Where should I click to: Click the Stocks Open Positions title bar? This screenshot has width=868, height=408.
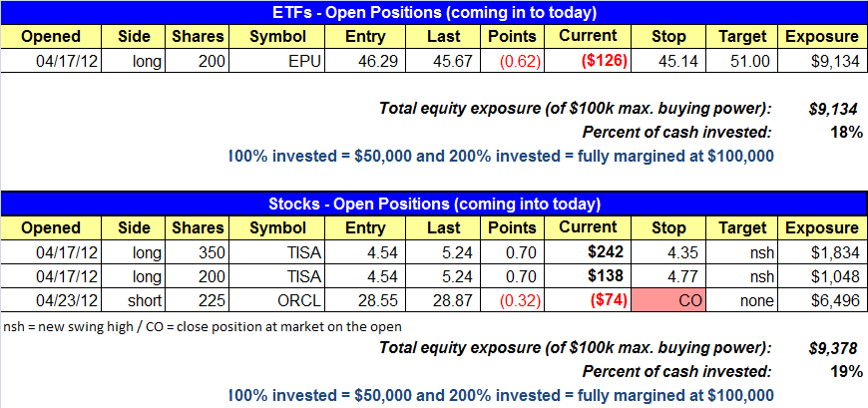(x=434, y=204)
